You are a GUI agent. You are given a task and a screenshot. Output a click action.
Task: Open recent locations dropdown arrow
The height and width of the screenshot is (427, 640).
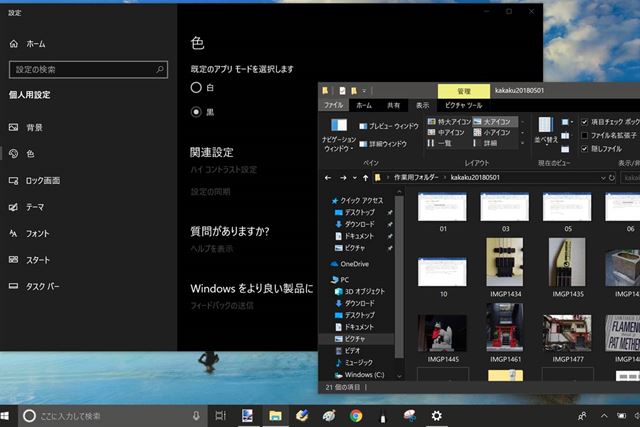(x=354, y=178)
